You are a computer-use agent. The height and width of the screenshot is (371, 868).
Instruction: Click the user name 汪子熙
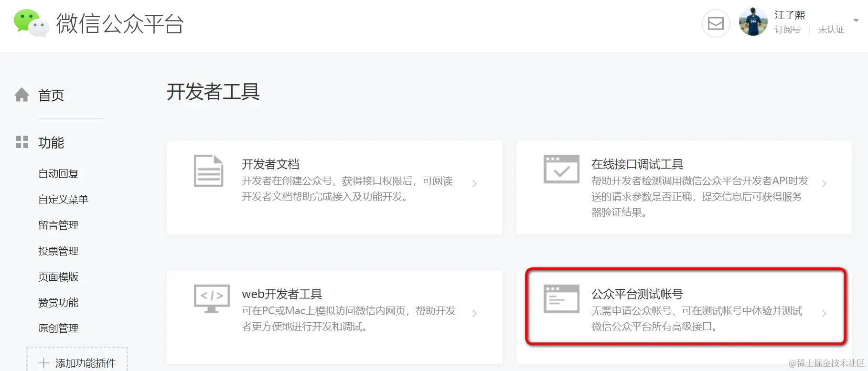[x=790, y=15]
